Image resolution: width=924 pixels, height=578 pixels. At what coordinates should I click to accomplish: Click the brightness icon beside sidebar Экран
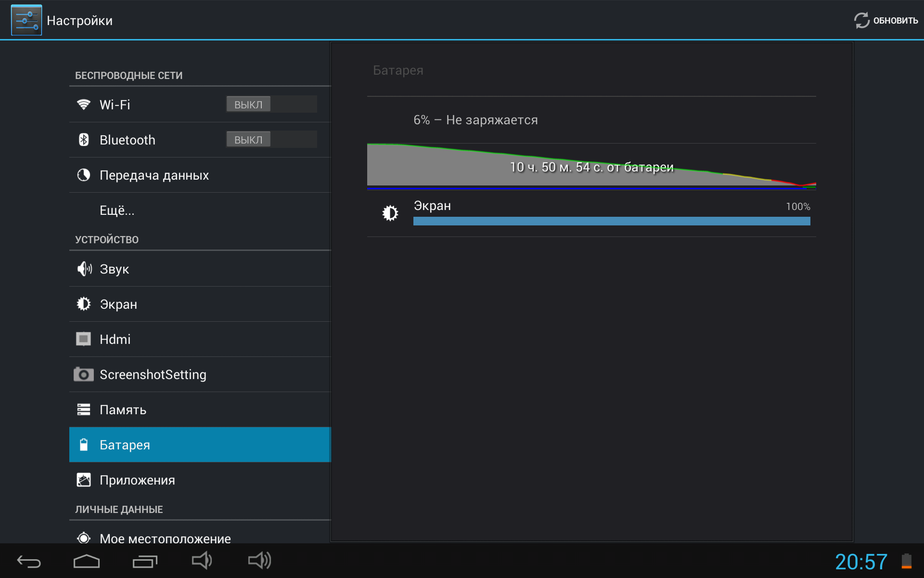pyautogui.click(x=84, y=304)
